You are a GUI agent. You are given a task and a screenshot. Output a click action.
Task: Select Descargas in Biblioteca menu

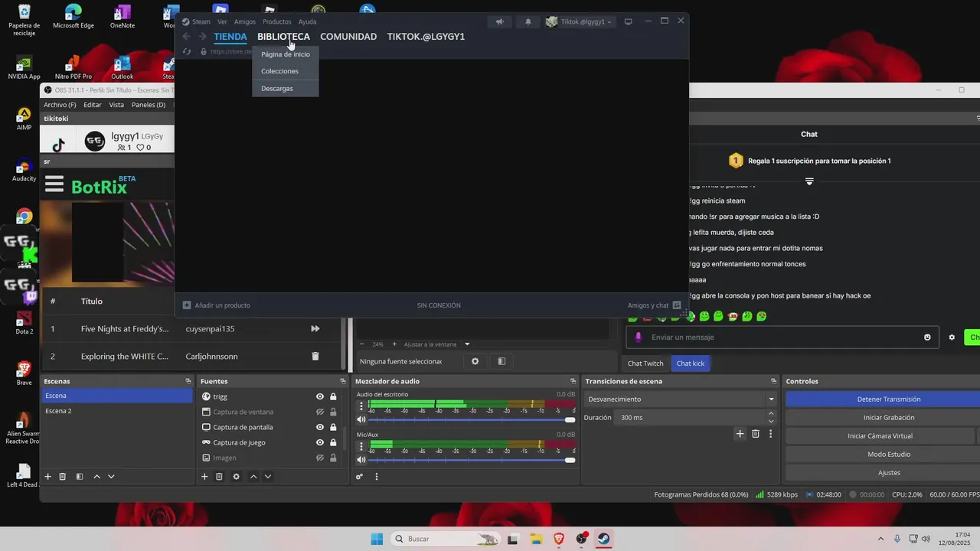pyautogui.click(x=286, y=89)
